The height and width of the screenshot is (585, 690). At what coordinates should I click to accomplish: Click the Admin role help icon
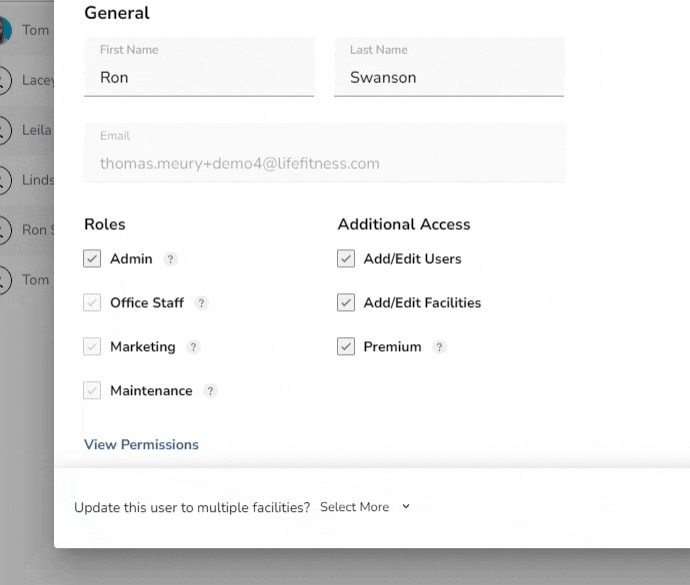click(x=171, y=259)
